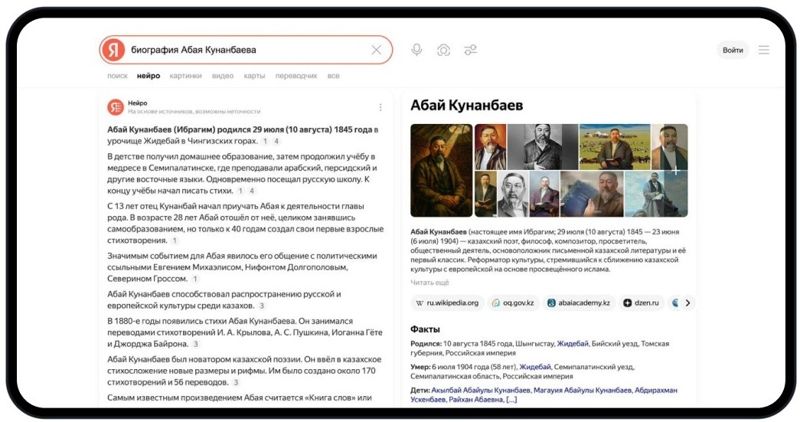
Task: Click the Войти button
Action: pos(733,50)
